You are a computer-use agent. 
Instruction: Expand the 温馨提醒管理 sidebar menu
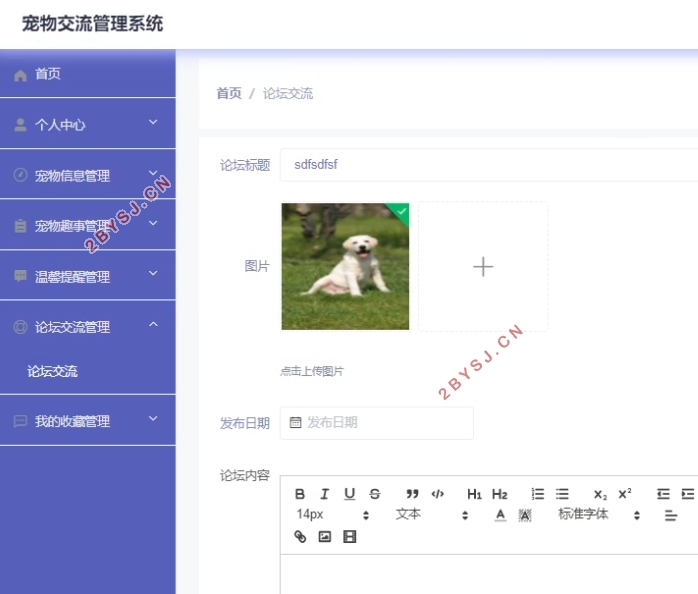point(88,276)
